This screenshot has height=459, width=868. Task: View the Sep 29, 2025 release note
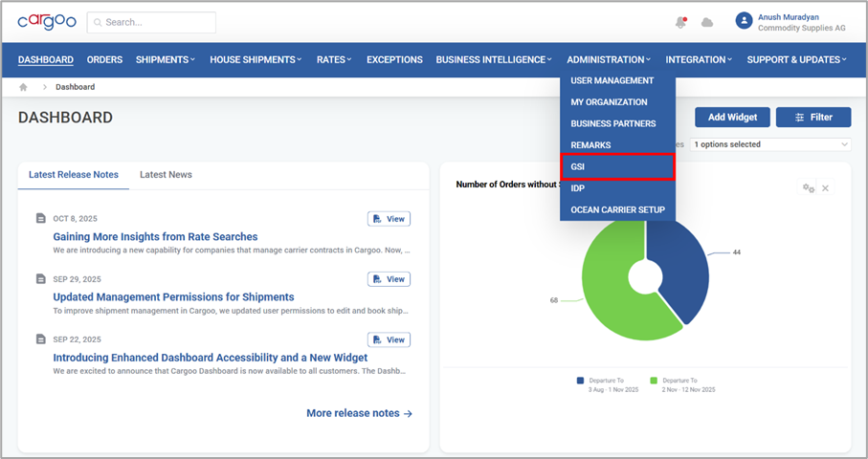click(x=389, y=279)
